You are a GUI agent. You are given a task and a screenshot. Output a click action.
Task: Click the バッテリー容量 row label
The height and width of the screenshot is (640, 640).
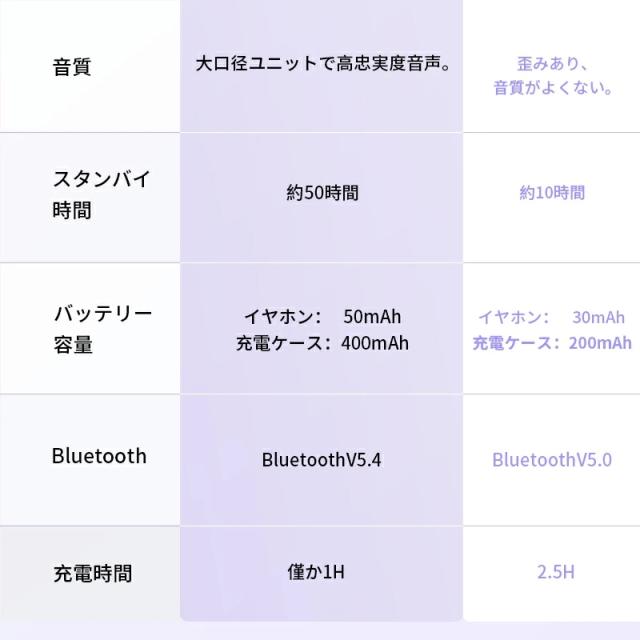coord(102,329)
